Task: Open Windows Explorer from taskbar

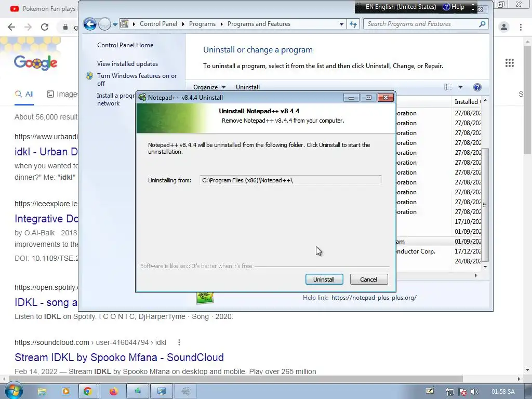Action: [42, 392]
